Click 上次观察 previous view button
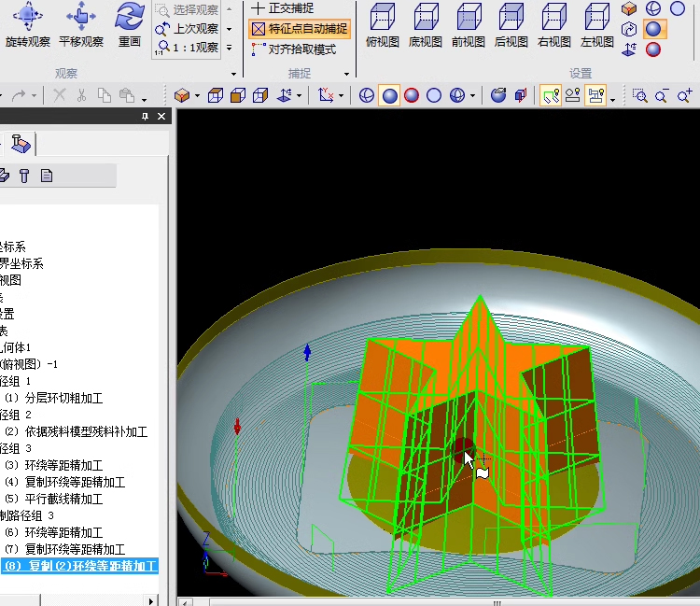The width and height of the screenshot is (700, 606). [188, 28]
